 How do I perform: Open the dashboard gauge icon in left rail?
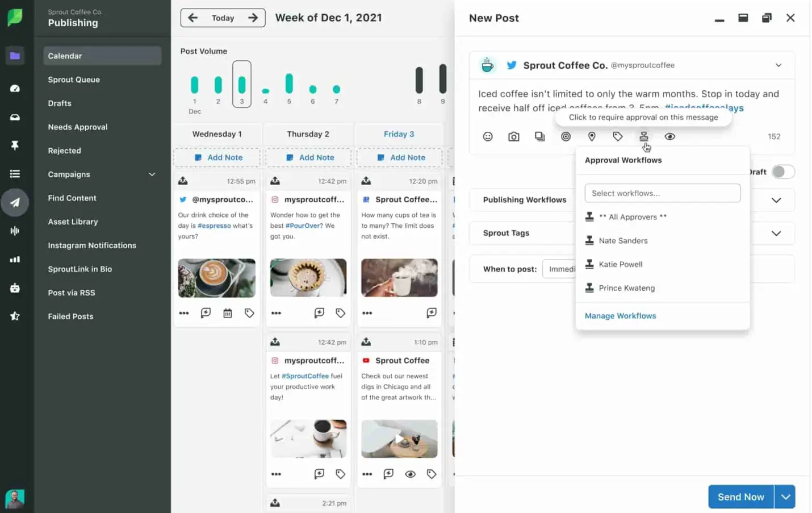click(15, 88)
